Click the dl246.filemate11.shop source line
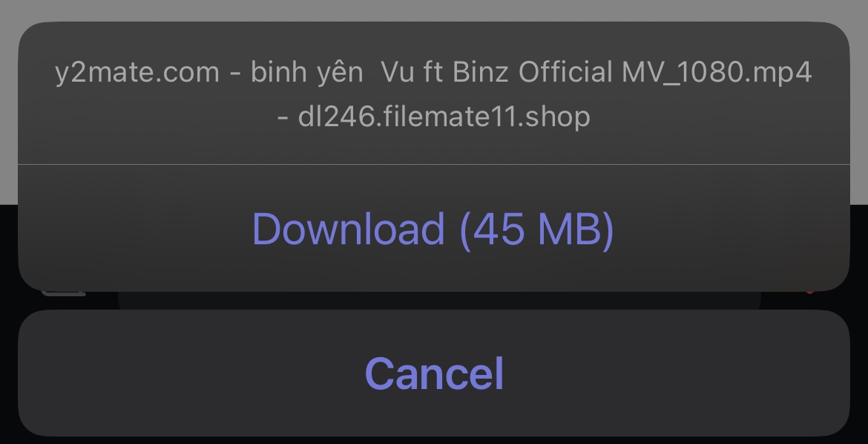The height and width of the screenshot is (444, 868). tap(433, 117)
